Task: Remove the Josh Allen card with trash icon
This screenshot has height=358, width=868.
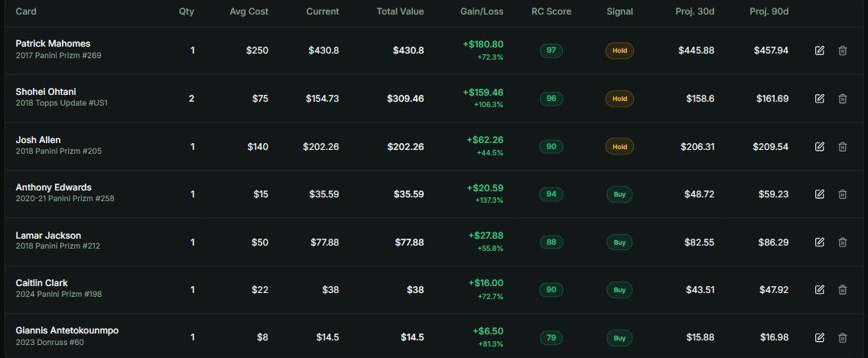Action: coord(843,147)
